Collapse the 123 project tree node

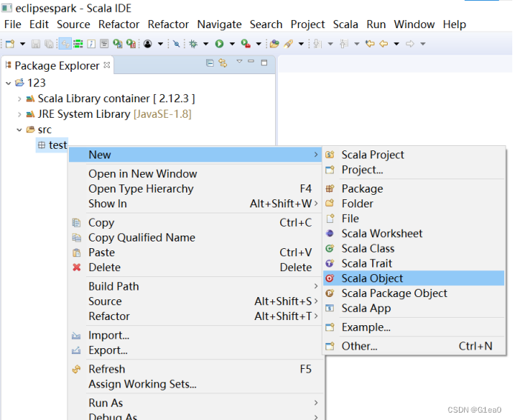[8, 84]
